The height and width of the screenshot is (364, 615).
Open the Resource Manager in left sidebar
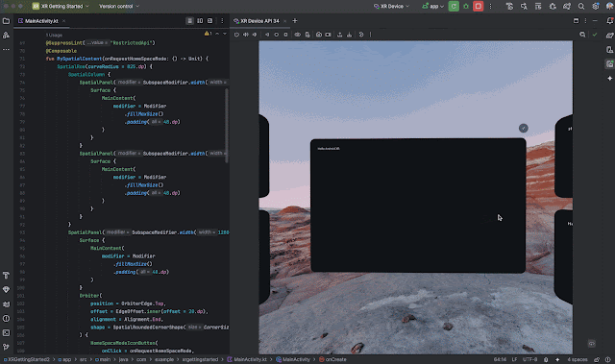pyautogui.click(x=6, y=36)
